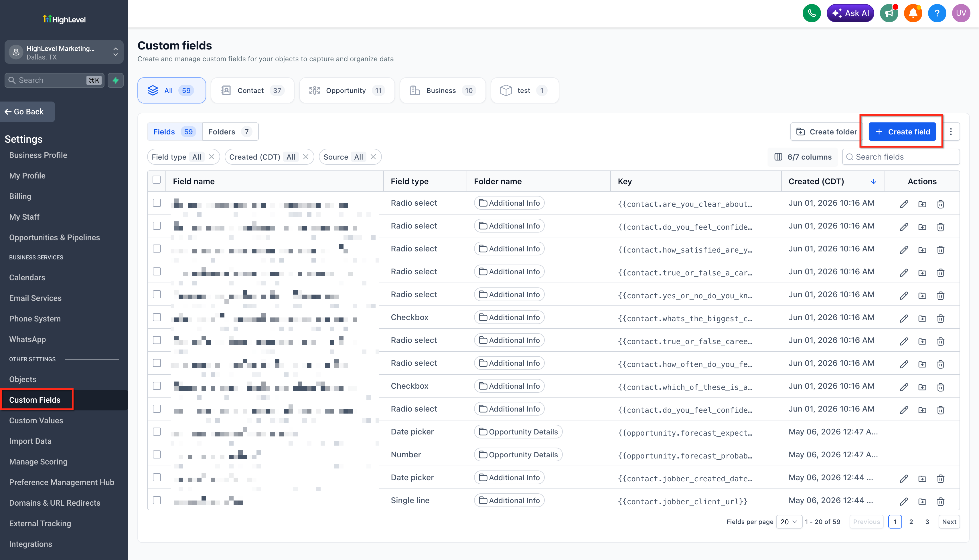Open the Objects settings page
979x560 pixels.
point(23,380)
